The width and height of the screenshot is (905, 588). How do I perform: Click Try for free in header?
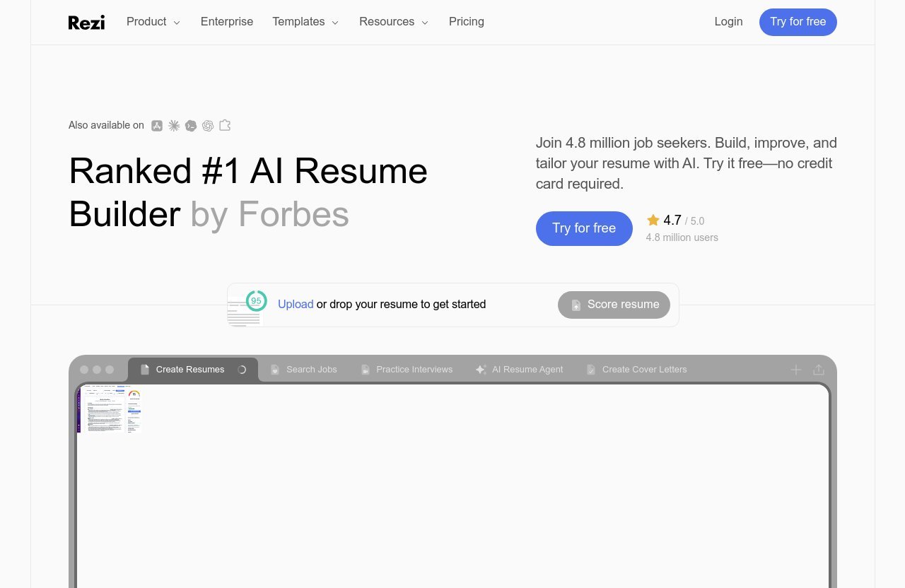(798, 22)
